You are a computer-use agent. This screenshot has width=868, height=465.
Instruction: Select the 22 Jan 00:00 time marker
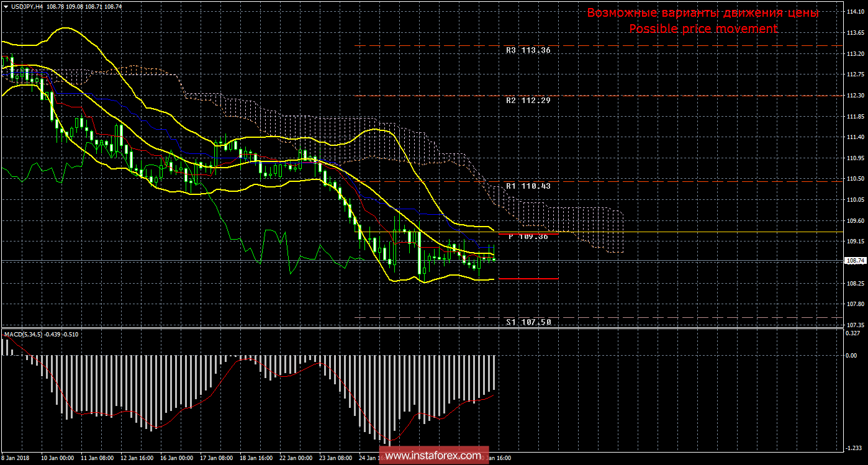click(x=296, y=459)
